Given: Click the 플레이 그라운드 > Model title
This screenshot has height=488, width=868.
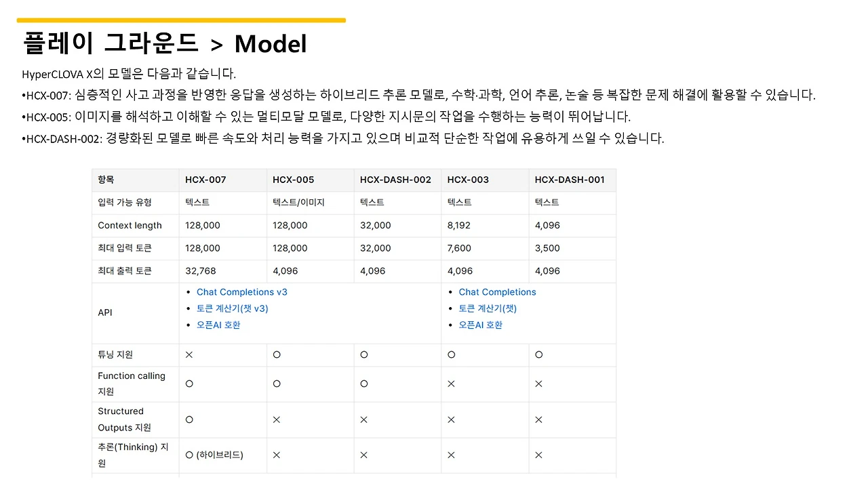Looking at the screenshot, I should coord(165,43).
